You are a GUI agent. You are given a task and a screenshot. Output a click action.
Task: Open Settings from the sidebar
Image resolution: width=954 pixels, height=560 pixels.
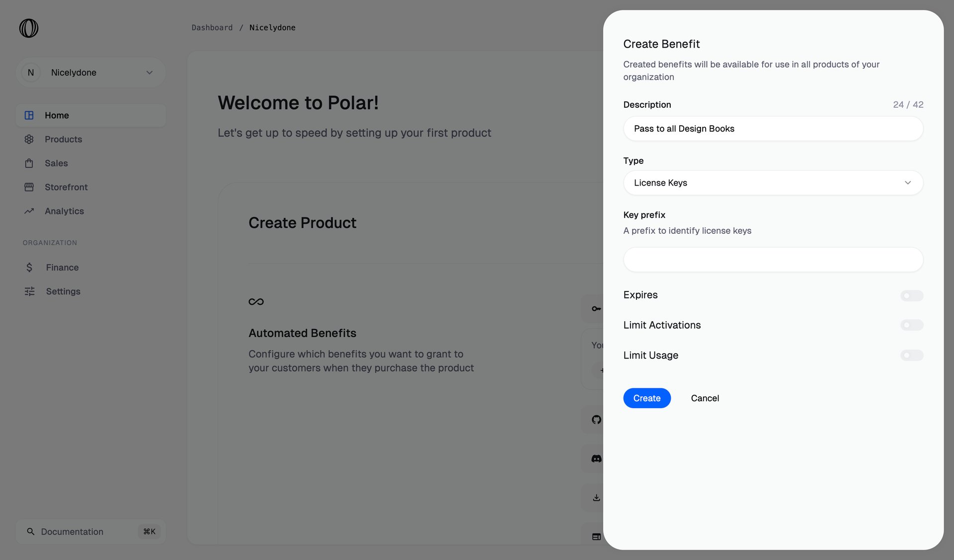click(63, 291)
